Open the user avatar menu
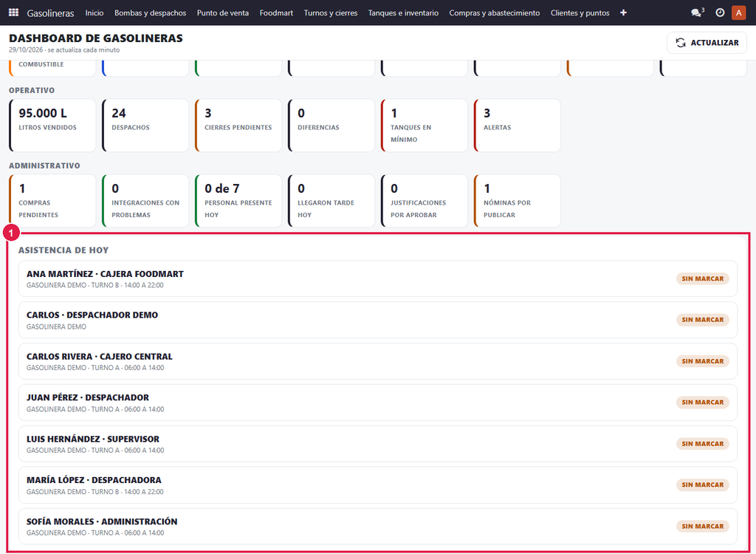This screenshot has width=756, height=554. (738, 13)
